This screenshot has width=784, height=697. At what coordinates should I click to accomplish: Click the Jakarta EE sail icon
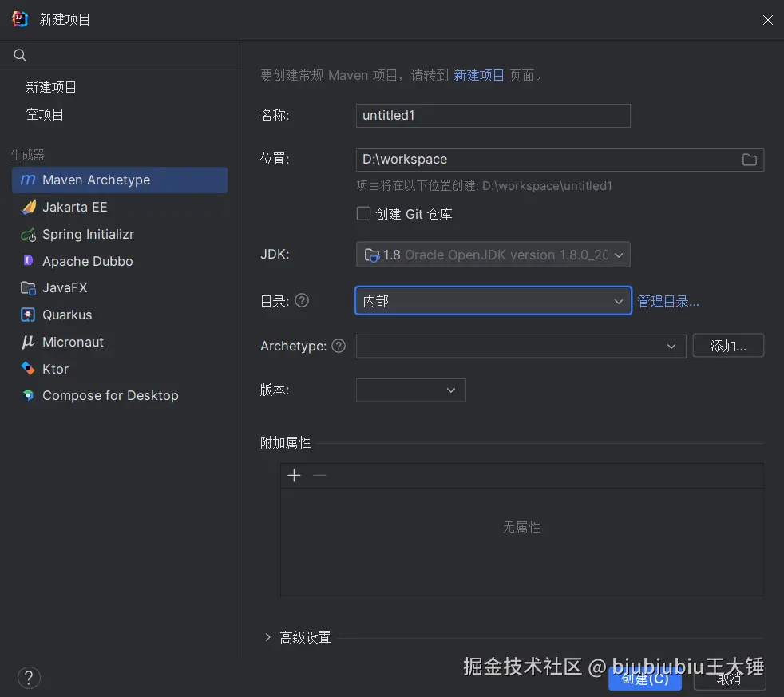pyautogui.click(x=29, y=207)
